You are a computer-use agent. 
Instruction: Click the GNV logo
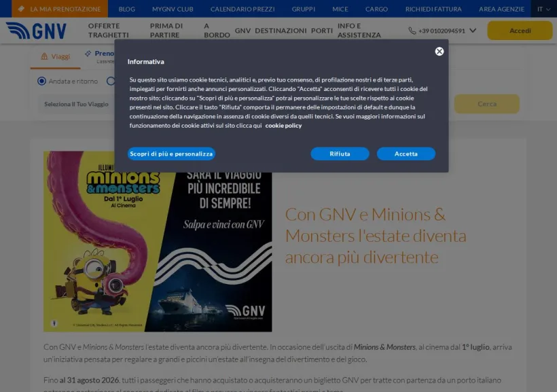[36, 31]
